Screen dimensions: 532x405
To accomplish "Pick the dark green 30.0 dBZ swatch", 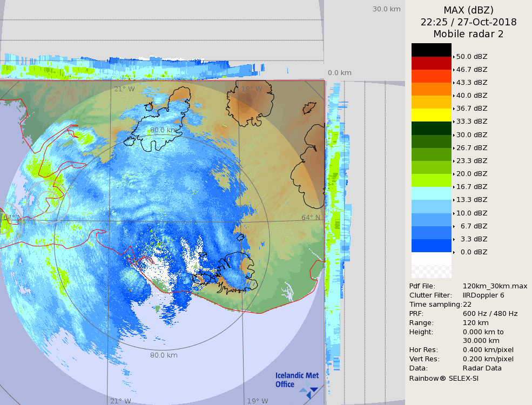I will 431,128.
